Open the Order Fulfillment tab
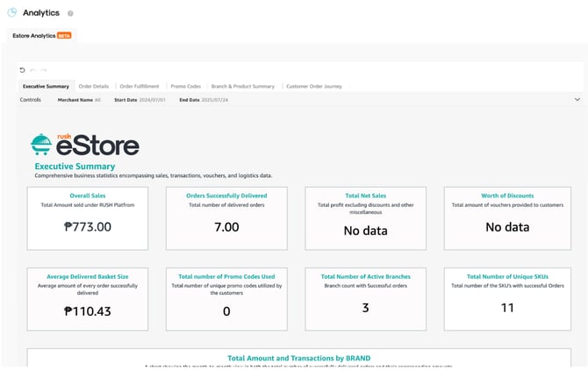This screenshot has width=588, height=370. click(x=140, y=86)
